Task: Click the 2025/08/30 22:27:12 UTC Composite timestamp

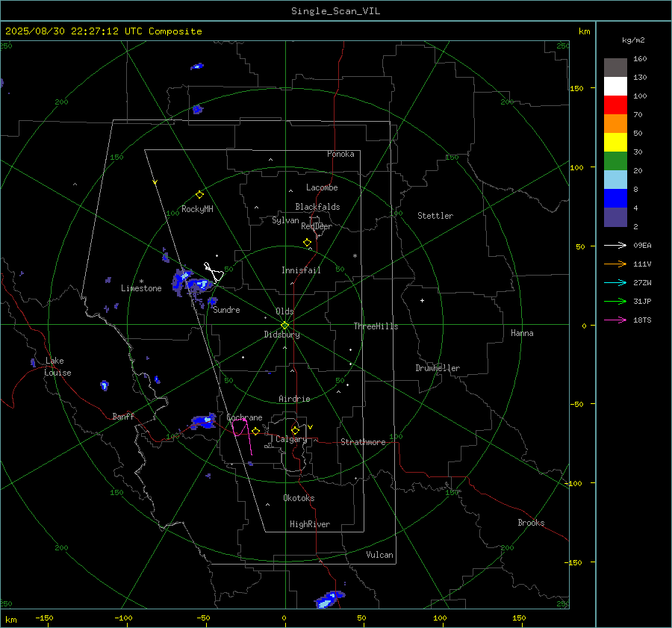Action: click(103, 31)
